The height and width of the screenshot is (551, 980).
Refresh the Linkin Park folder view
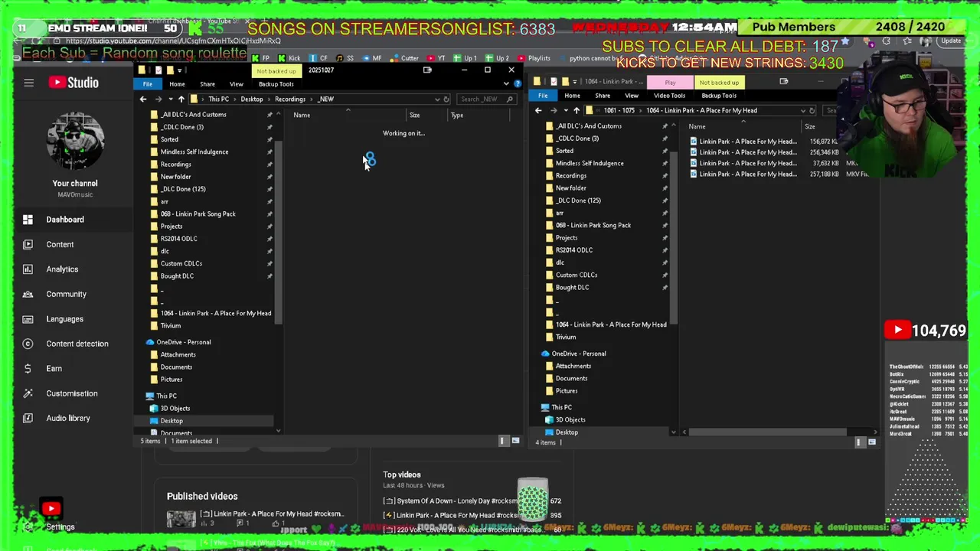812,110
